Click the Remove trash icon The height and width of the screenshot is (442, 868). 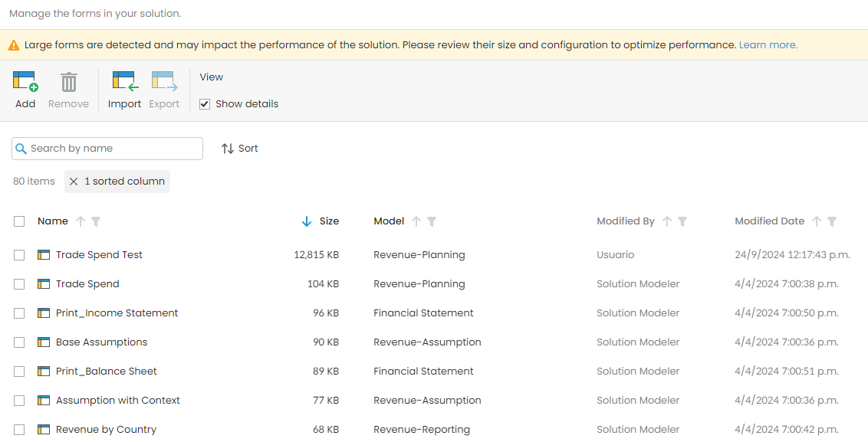click(69, 82)
